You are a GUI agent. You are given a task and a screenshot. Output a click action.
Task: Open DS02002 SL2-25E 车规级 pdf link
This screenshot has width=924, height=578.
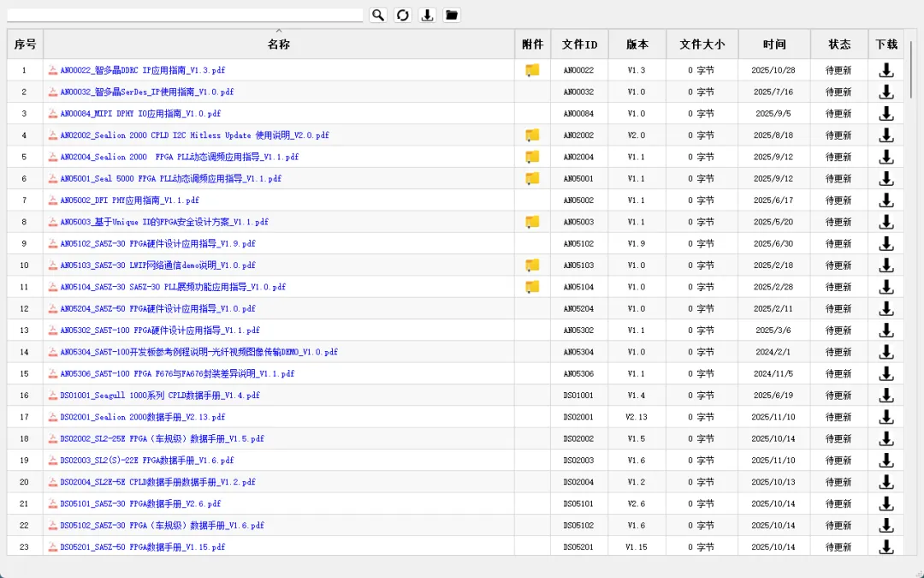click(162, 438)
